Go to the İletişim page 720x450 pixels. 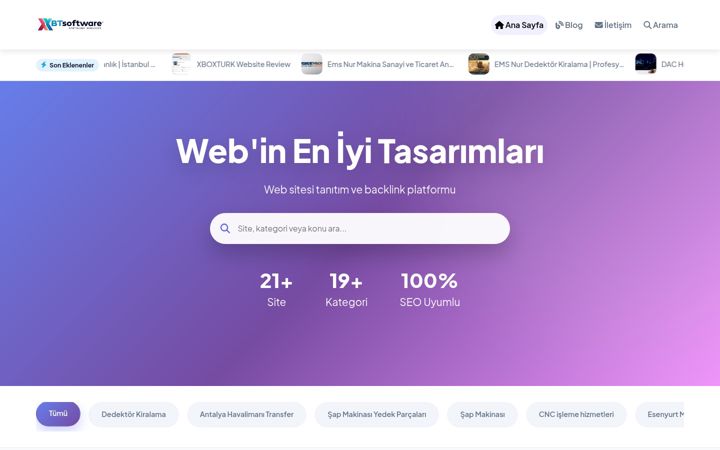click(613, 25)
